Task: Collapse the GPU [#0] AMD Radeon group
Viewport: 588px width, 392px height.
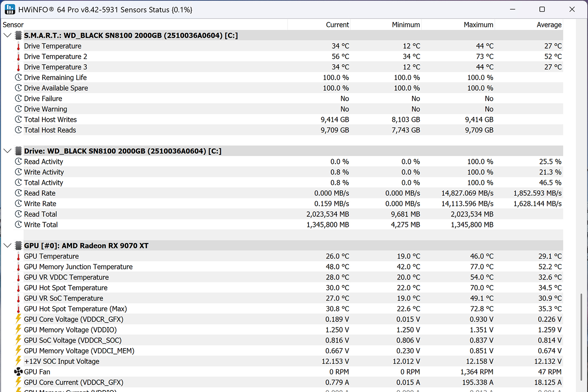Action: click(7, 246)
